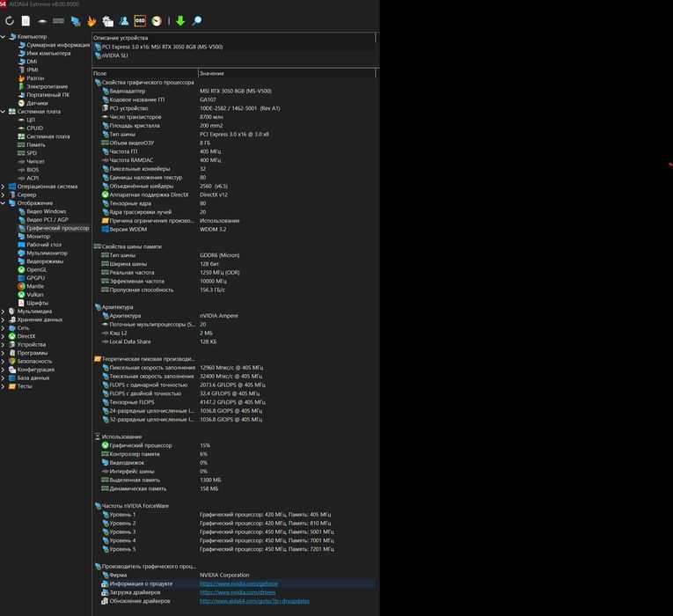The width and height of the screenshot is (673, 616).
Task: Launch the disk benchmark toolbar icon
Action: [42, 20]
